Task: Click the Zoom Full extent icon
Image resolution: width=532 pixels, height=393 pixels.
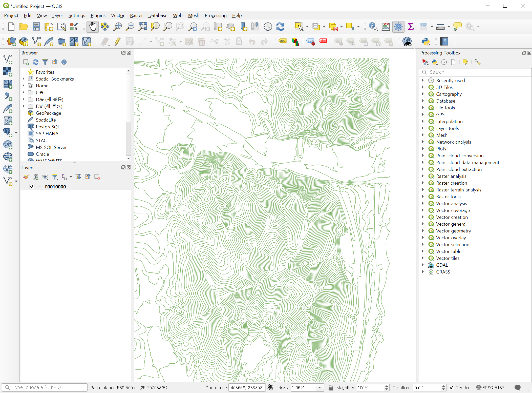Action: coord(143,27)
